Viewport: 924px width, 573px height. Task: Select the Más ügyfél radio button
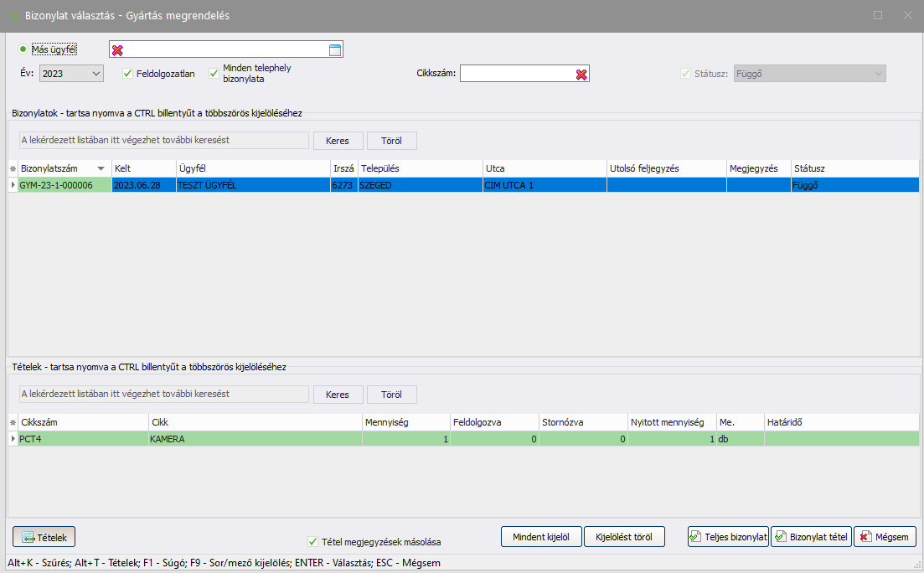tap(23, 49)
